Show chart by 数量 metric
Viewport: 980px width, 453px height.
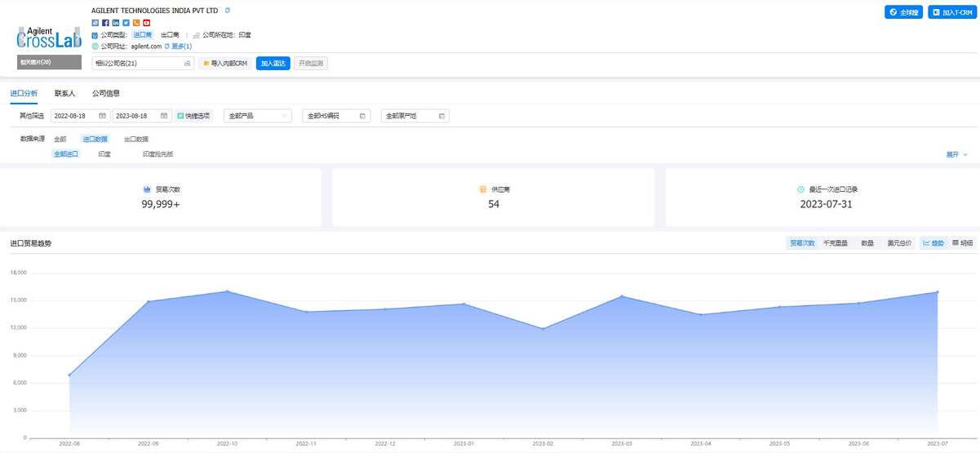867,243
